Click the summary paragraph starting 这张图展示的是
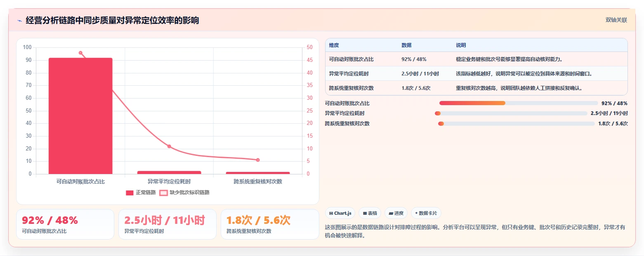Image resolution: width=644 pixels, height=256 pixels. click(x=475, y=232)
